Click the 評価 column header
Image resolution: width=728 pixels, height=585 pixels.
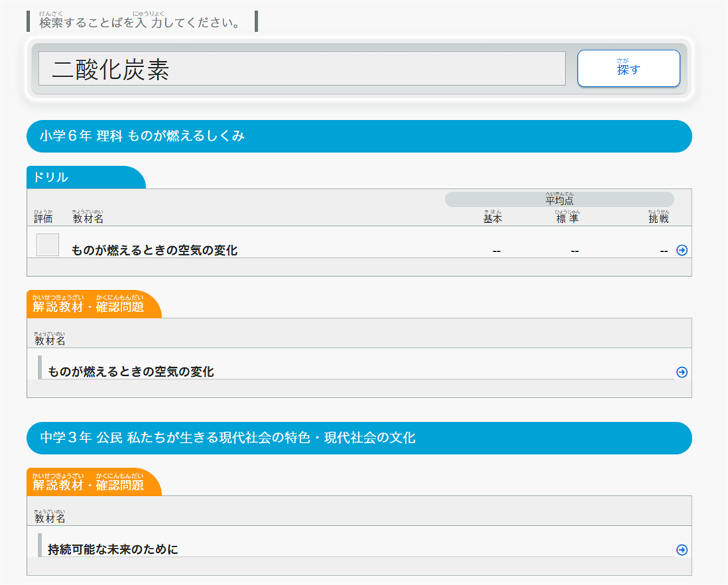pos(43,218)
